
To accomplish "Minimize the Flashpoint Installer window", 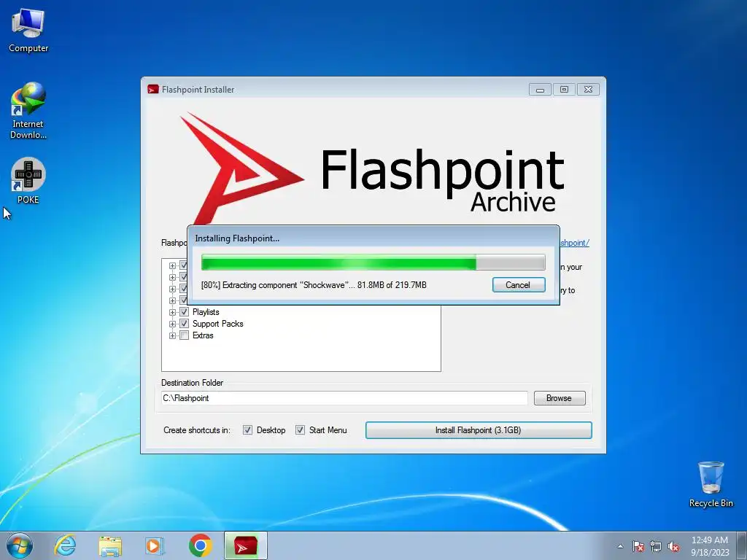I will click(540, 90).
